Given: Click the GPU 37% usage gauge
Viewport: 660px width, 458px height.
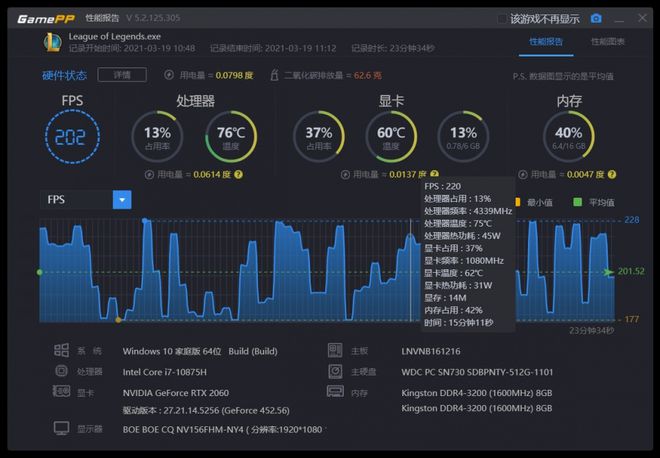Looking at the screenshot, I should pos(319,137).
